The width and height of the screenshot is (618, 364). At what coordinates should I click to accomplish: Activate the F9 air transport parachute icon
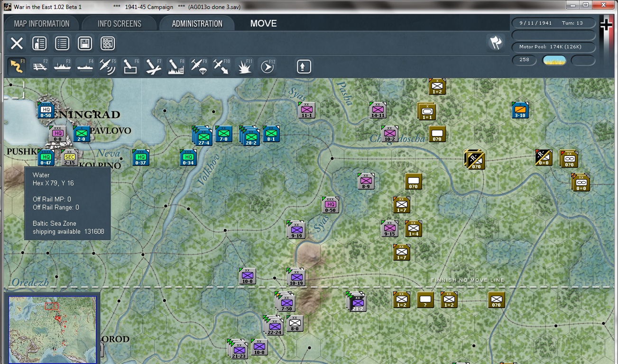199,66
